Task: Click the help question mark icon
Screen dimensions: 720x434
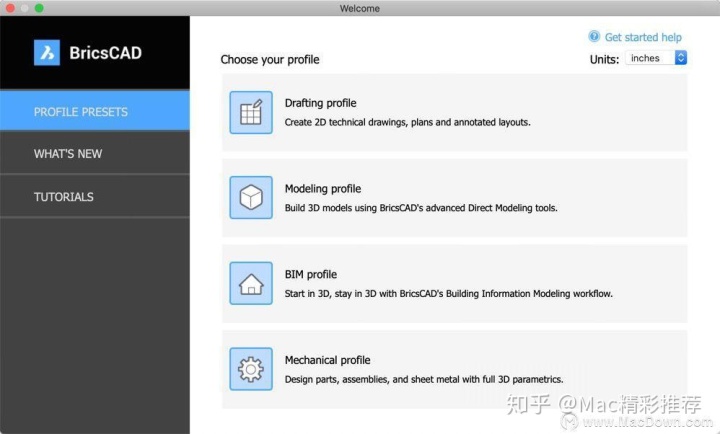Action: pos(594,36)
